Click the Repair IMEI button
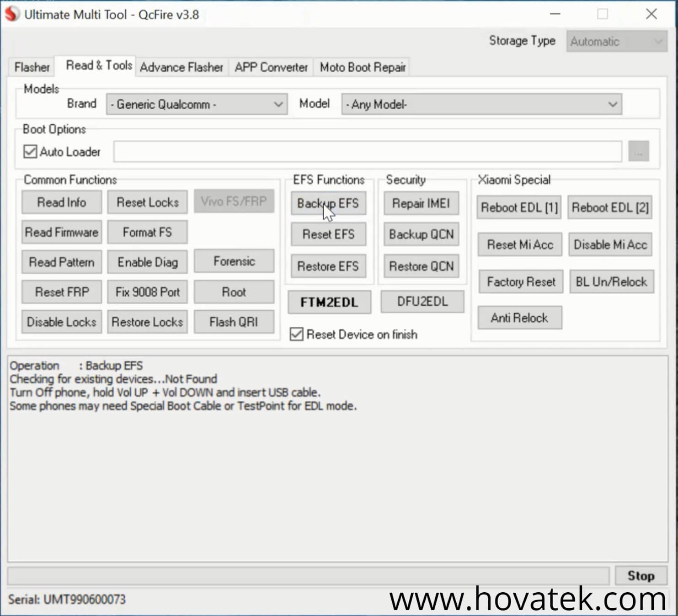678x616 pixels. tap(421, 203)
